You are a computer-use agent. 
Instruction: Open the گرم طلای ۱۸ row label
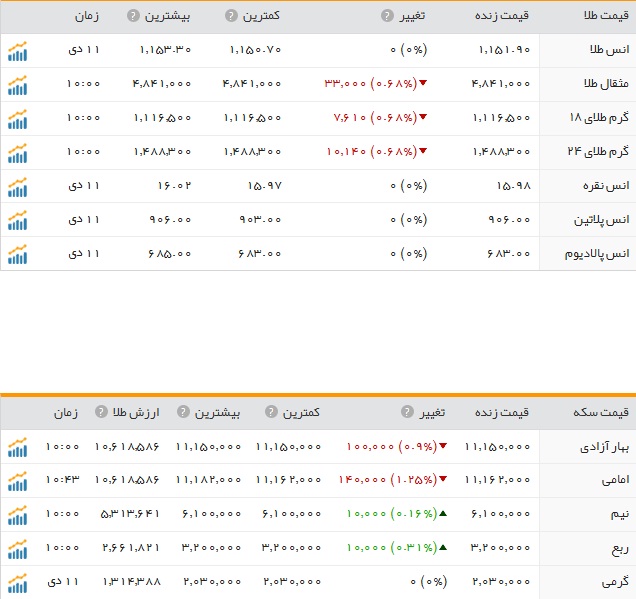[599, 118]
